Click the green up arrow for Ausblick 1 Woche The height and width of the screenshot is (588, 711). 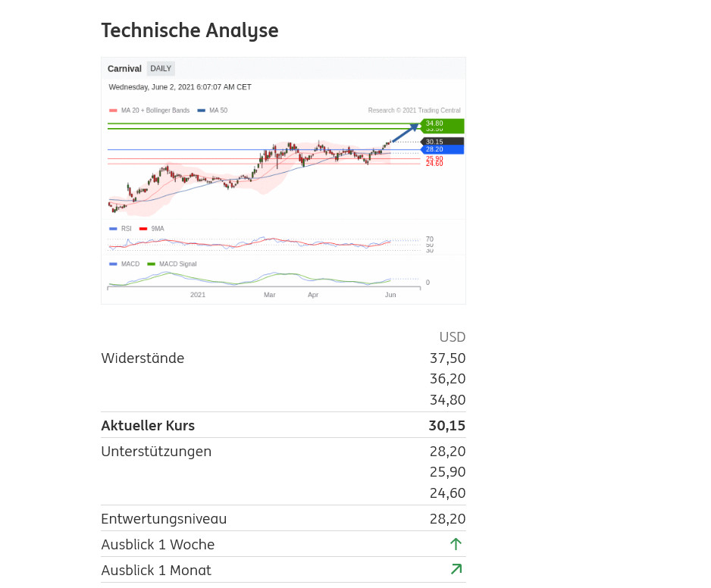[456, 544]
